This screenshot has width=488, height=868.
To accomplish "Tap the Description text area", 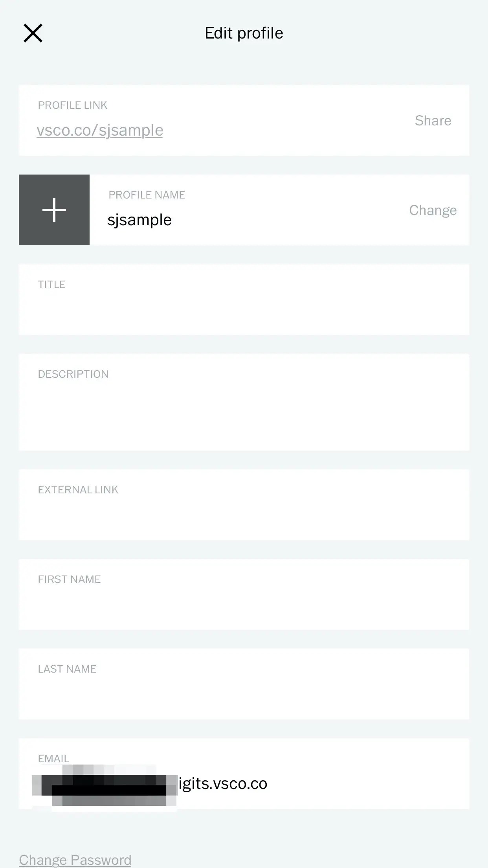I will point(244,402).
